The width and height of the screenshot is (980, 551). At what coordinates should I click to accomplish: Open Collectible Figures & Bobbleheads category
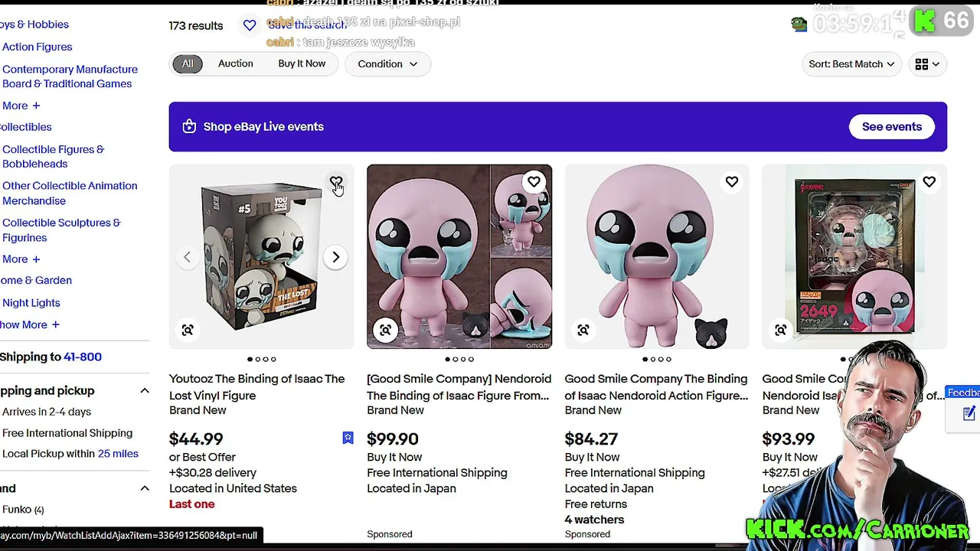pyautogui.click(x=53, y=157)
